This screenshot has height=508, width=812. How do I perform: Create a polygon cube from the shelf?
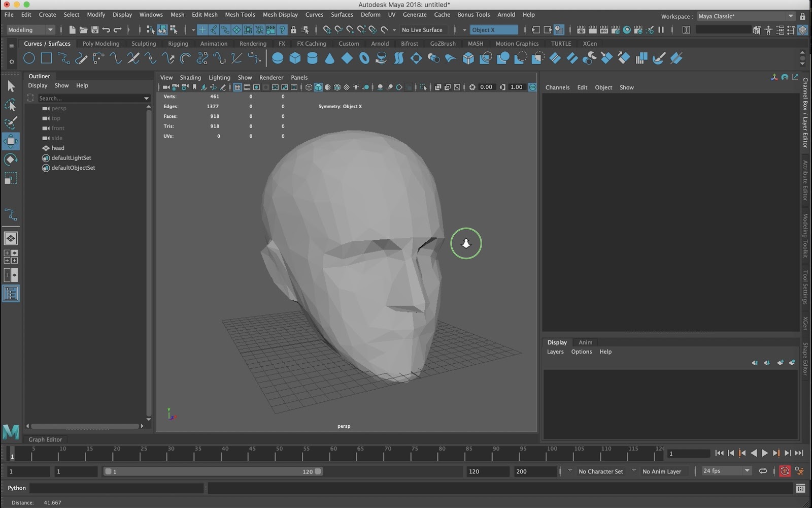coord(295,58)
